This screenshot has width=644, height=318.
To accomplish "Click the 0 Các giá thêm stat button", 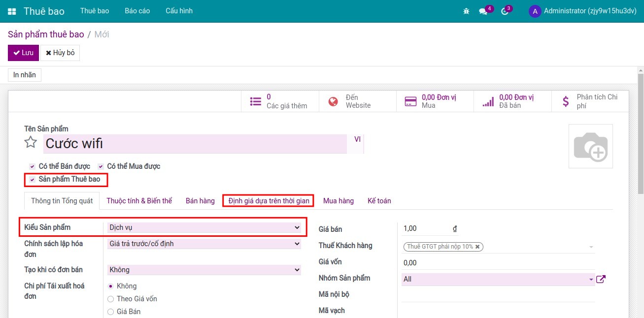I will (x=280, y=101).
